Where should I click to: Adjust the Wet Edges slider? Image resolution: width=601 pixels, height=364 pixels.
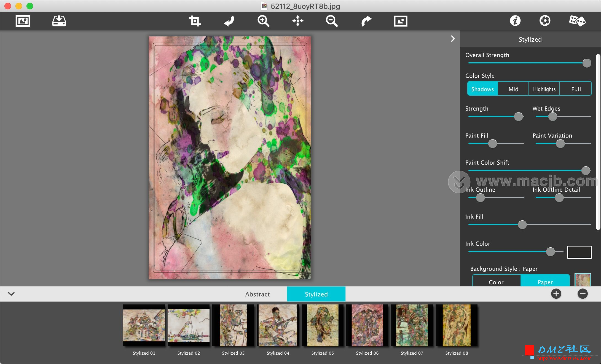[552, 117]
